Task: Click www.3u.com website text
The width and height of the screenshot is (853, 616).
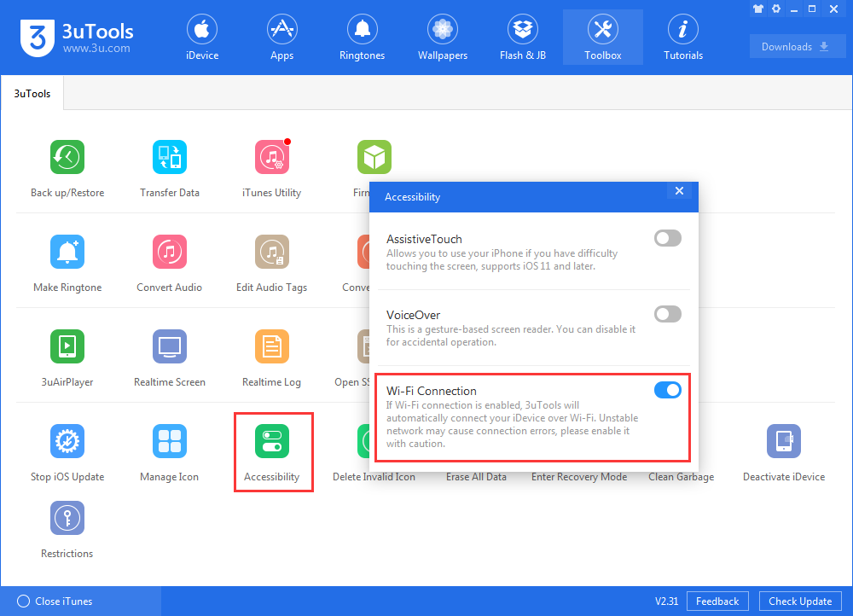Action: (x=96, y=49)
